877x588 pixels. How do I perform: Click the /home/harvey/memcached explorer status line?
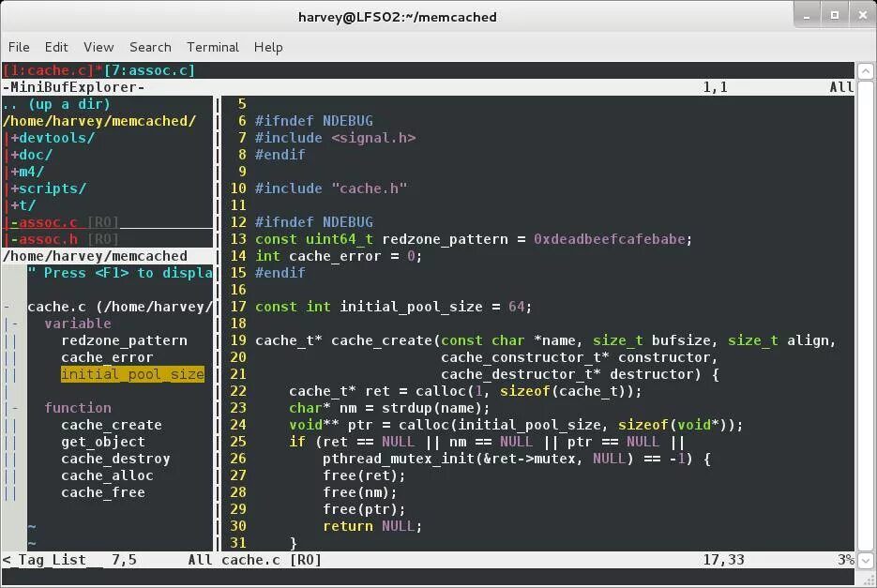(x=108, y=256)
